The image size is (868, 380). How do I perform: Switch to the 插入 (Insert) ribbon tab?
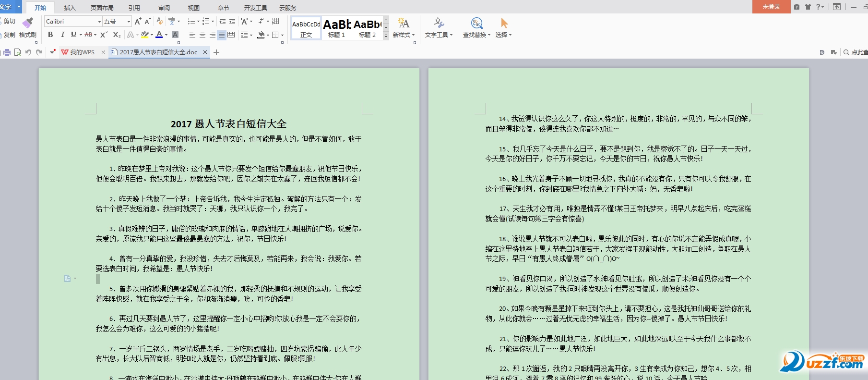70,8
